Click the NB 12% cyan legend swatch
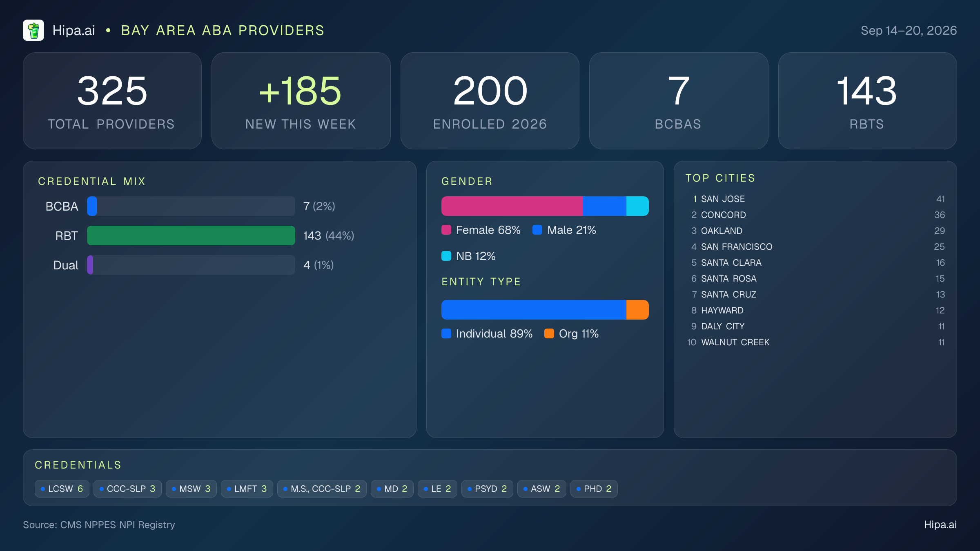 tap(446, 256)
